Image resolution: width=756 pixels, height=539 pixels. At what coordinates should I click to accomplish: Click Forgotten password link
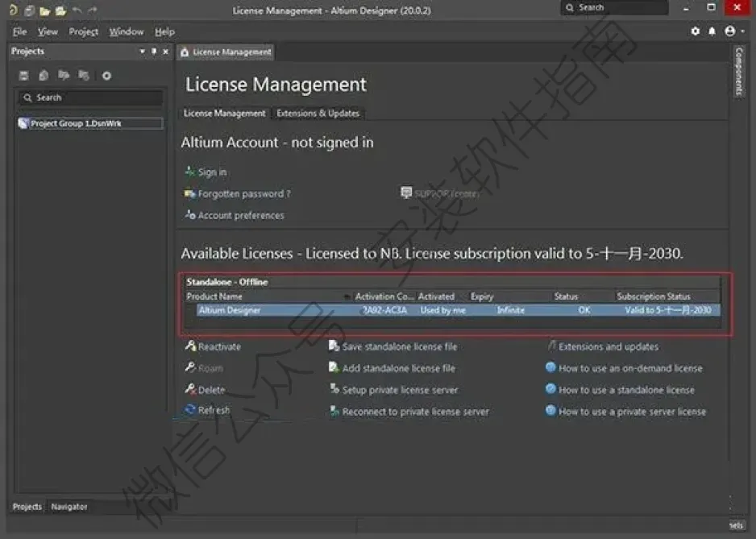click(244, 194)
